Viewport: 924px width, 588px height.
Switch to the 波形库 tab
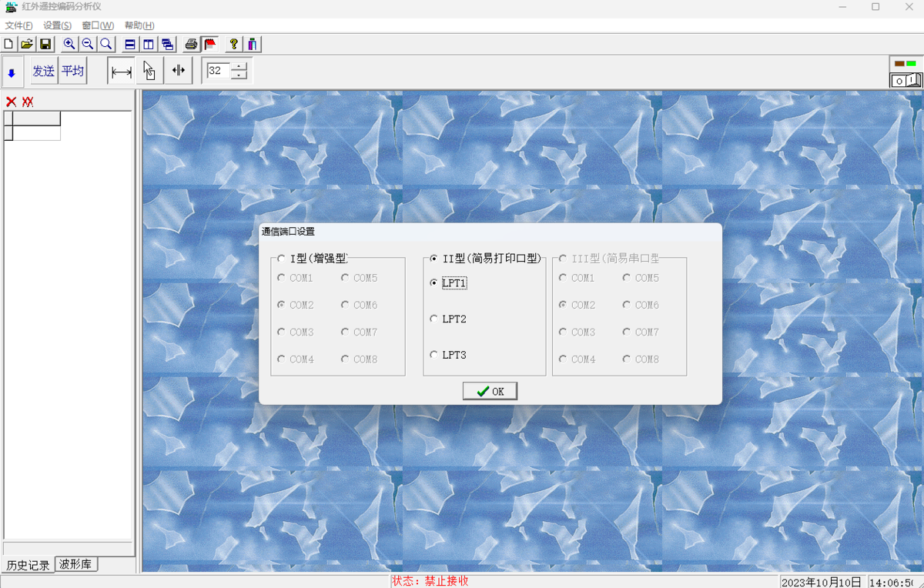75,564
